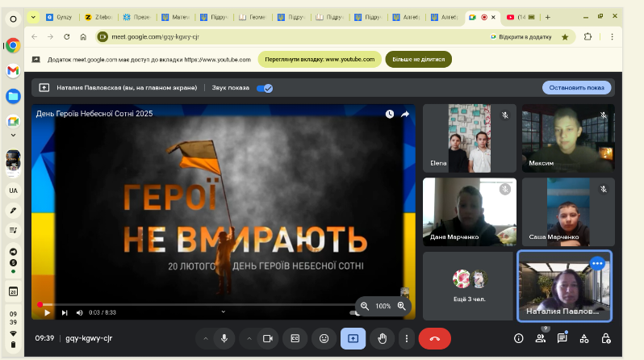
Task: Switch to the Презентації tab
Action: (x=137, y=17)
